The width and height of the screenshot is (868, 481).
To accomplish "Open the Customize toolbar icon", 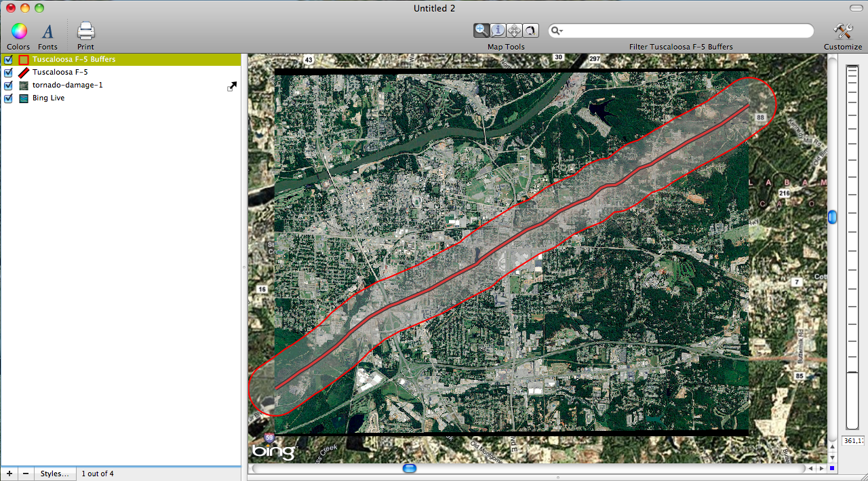I will [842, 31].
